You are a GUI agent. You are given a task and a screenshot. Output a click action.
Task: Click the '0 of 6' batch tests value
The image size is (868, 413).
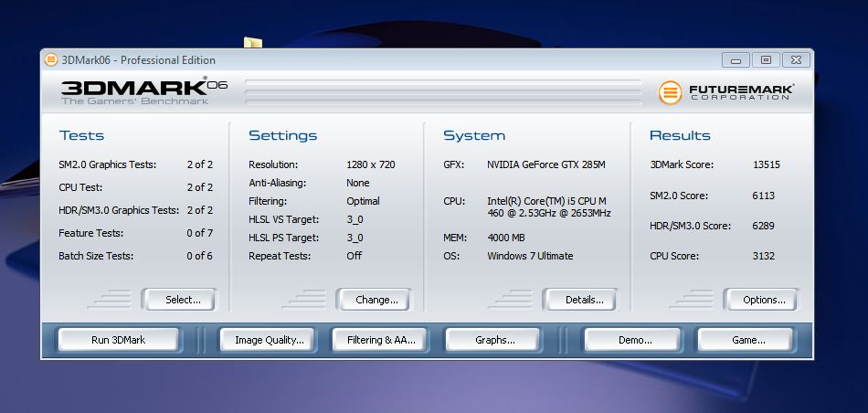click(x=200, y=256)
